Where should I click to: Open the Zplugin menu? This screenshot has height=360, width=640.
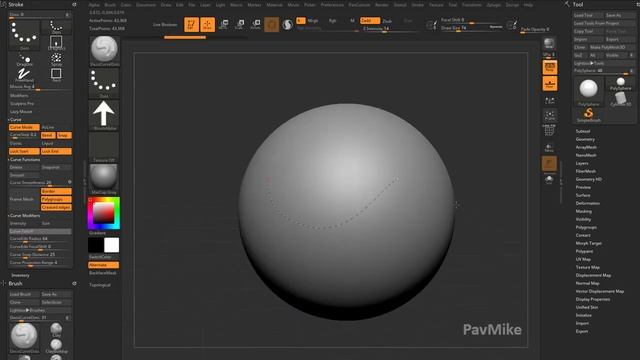click(493, 5)
